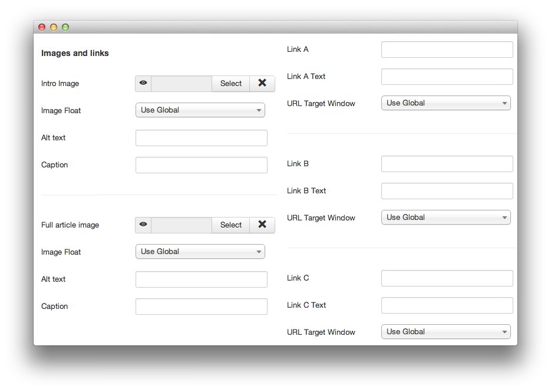This screenshot has height=392, width=551.
Task: Expand URL Target Window dropdown for Link C
Action: [446, 332]
